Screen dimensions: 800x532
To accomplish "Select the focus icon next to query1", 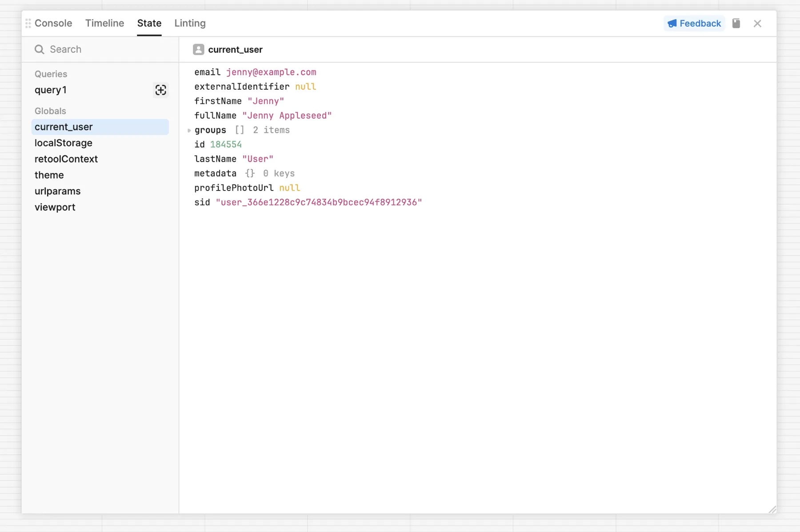I will (x=160, y=90).
